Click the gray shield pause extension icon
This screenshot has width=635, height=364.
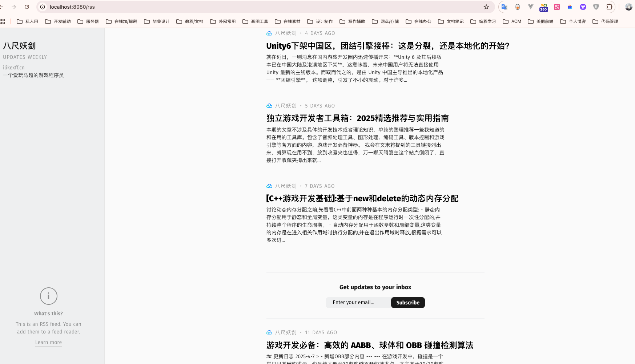pyautogui.click(x=596, y=7)
